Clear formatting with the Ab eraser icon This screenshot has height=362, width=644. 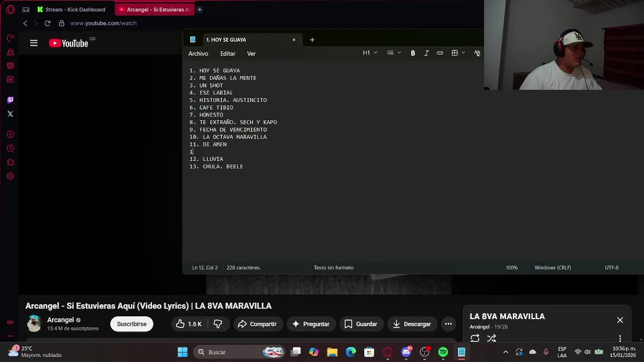click(477, 53)
